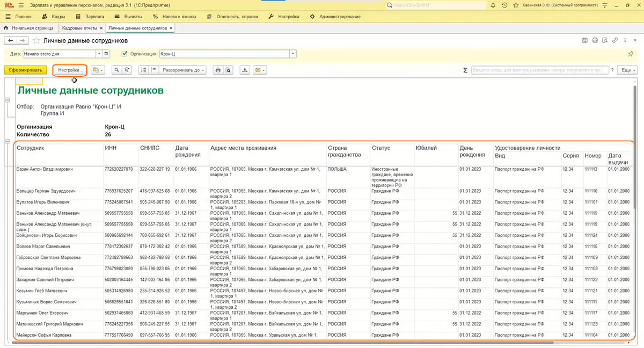Open print preview from report toolbar
644x348 pixels.
tap(228, 70)
